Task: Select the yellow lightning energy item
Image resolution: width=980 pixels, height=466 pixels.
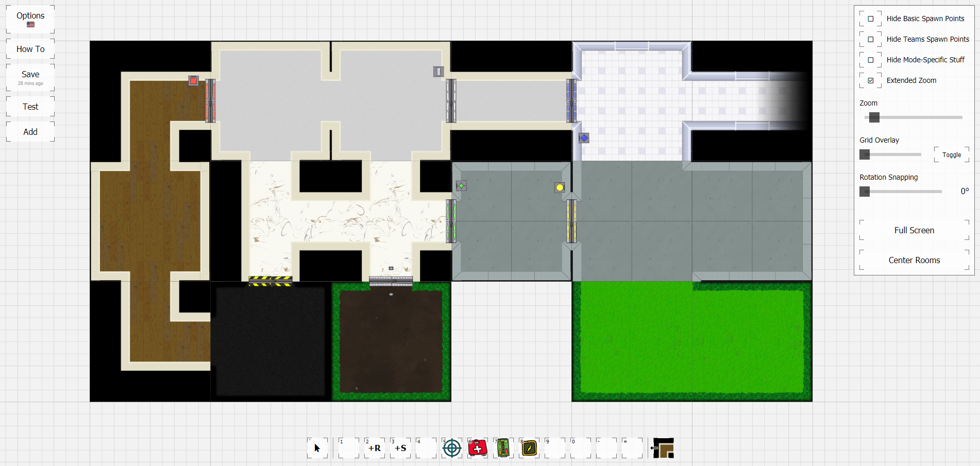Action: [x=529, y=448]
